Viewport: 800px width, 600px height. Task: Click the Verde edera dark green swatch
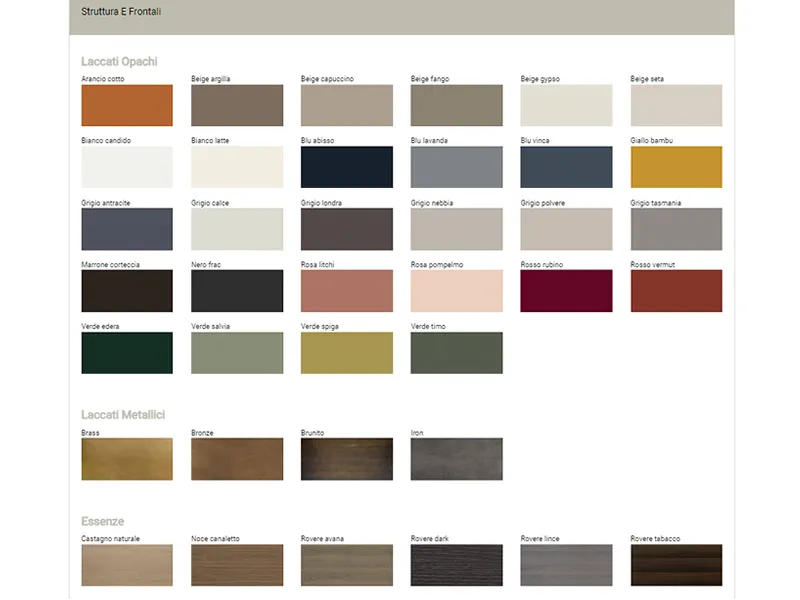[127, 353]
